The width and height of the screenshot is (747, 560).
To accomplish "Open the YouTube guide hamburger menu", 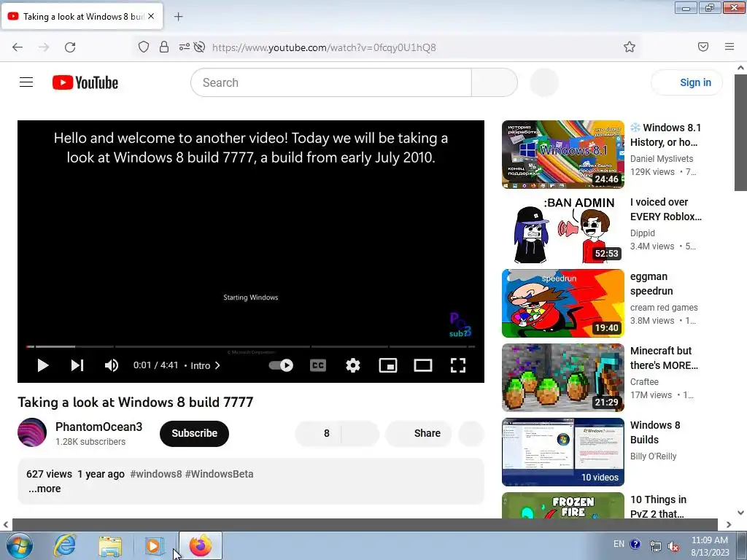I will click(26, 82).
